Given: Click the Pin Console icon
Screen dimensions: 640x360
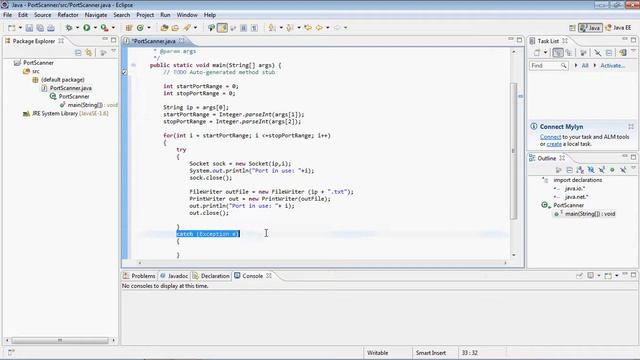Looking at the screenshot, I should click(x=579, y=276).
